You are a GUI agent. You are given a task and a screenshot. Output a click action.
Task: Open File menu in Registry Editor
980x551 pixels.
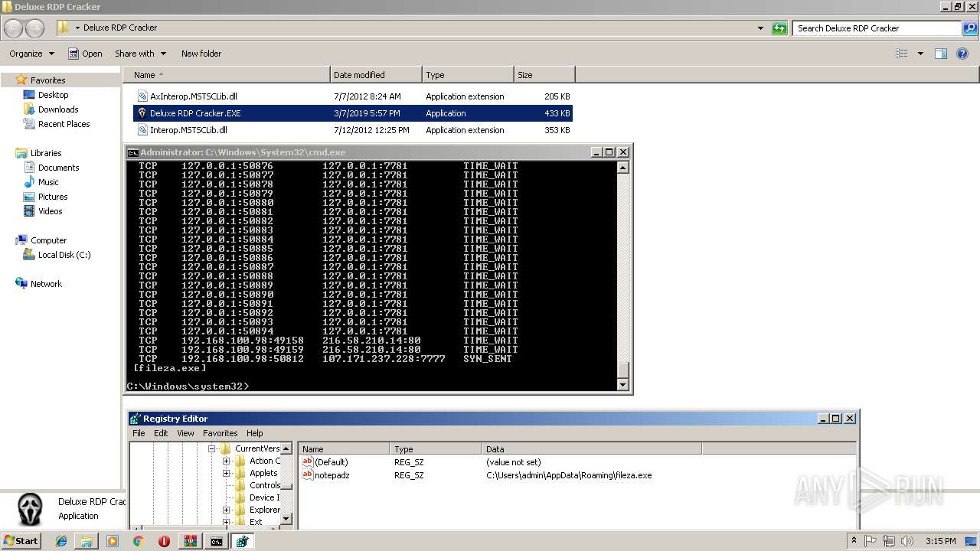tap(139, 433)
